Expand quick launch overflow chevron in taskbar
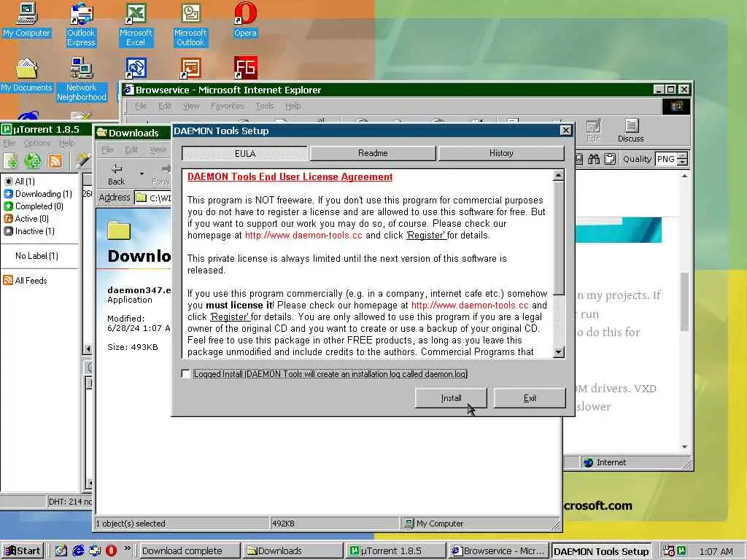The height and width of the screenshot is (560, 747). pos(127,548)
